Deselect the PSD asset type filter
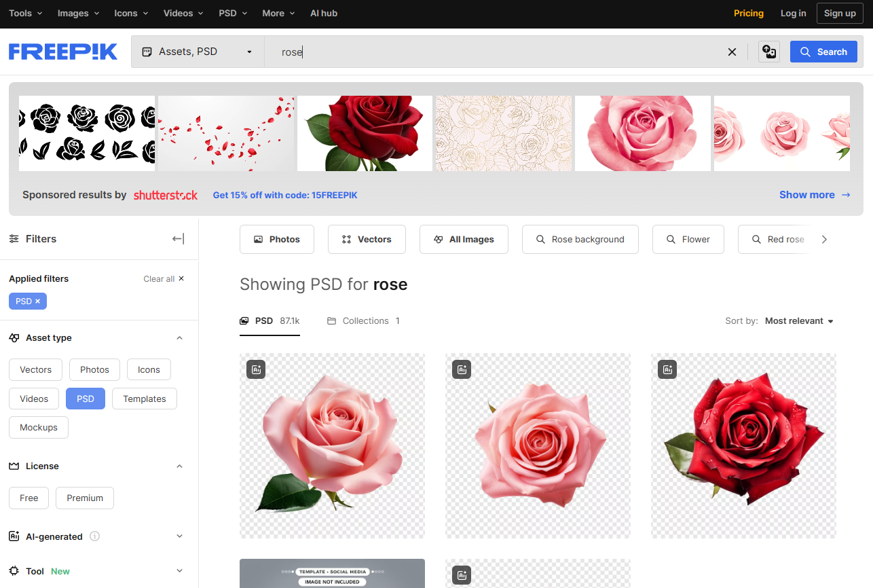This screenshot has height=588, width=873. point(86,399)
